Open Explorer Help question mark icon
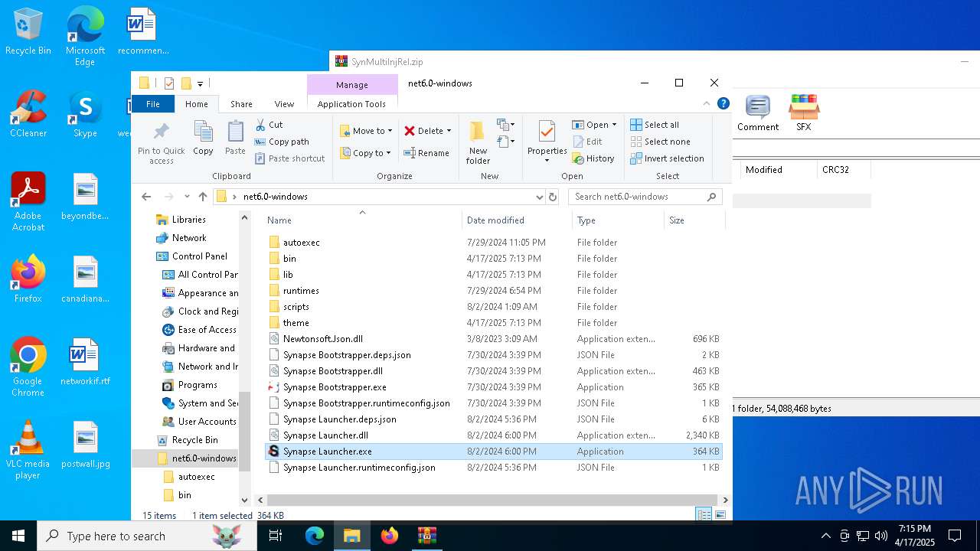This screenshot has height=551, width=980. (x=723, y=103)
